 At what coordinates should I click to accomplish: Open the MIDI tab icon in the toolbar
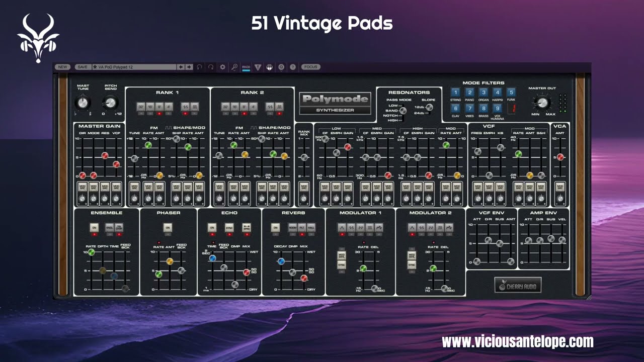pos(246,67)
